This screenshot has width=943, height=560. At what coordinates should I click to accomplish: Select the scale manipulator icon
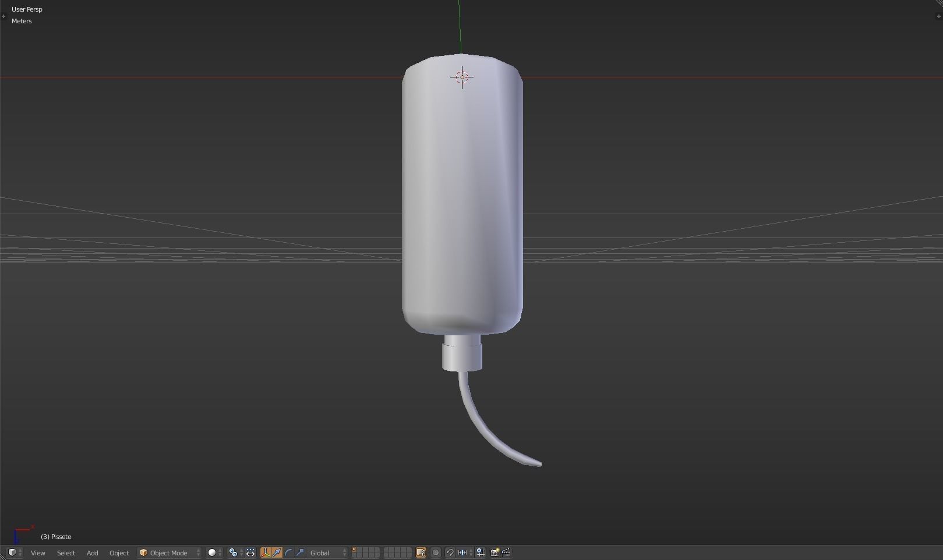pos(300,552)
